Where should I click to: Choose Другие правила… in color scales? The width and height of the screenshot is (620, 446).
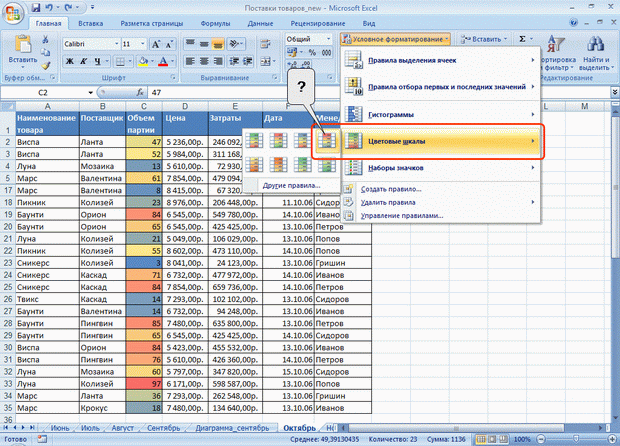pyautogui.click(x=291, y=185)
